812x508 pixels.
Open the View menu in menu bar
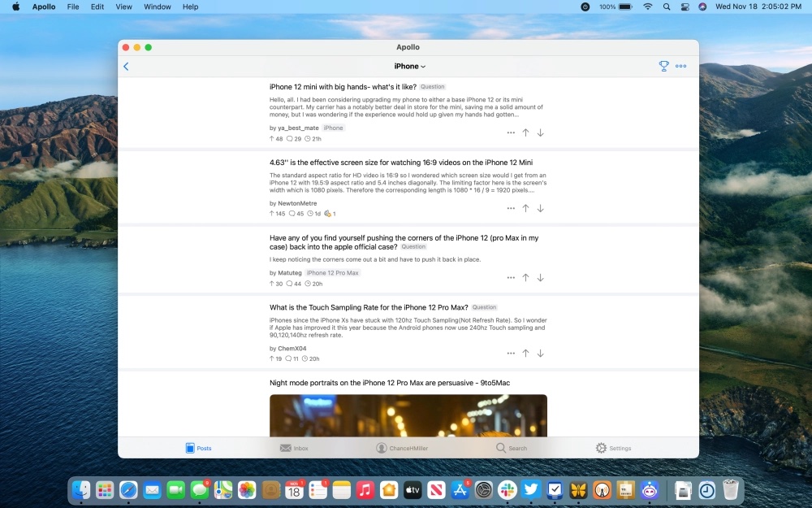(x=123, y=7)
